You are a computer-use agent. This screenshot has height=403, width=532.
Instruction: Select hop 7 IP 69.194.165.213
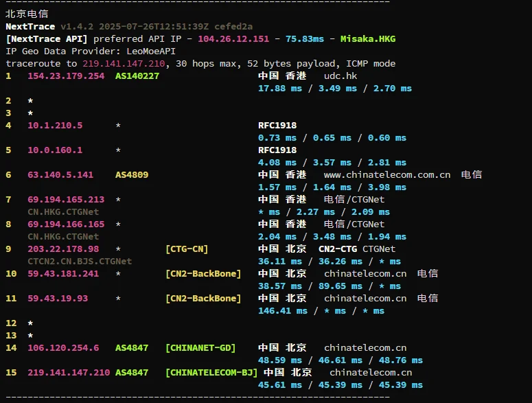click(x=66, y=200)
